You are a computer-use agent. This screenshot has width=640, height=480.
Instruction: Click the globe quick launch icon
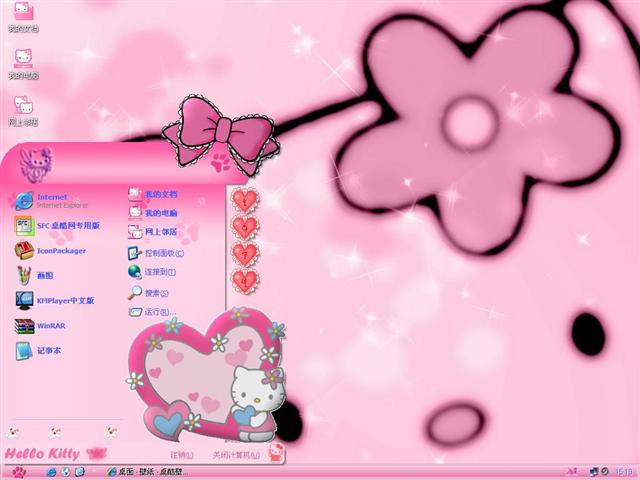point(65,472)
